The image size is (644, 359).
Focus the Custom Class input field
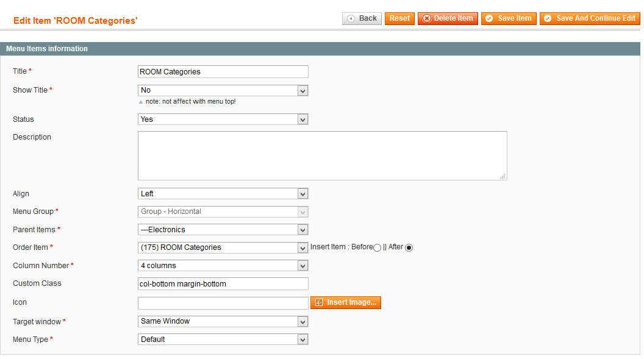(x=223, y=284)
